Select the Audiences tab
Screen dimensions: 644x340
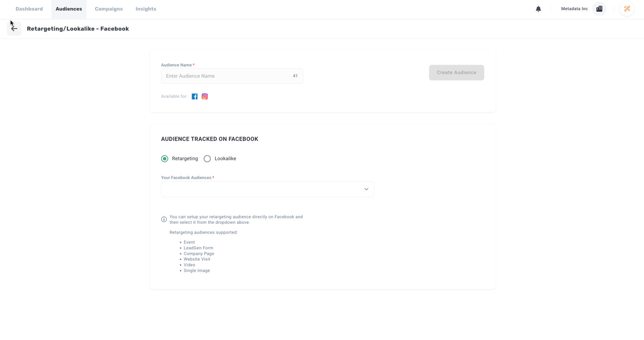pos(69,9)
